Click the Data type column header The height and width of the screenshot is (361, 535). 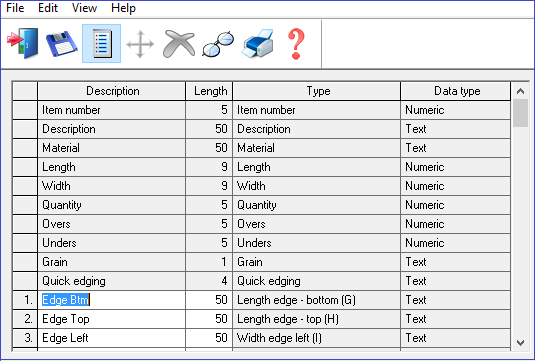click(456, 91)
